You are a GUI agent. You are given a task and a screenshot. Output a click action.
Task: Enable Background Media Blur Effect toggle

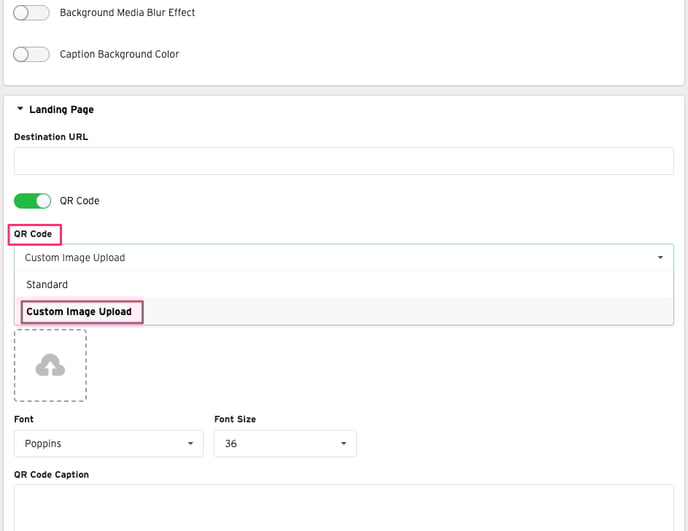(x=31, y=13)
